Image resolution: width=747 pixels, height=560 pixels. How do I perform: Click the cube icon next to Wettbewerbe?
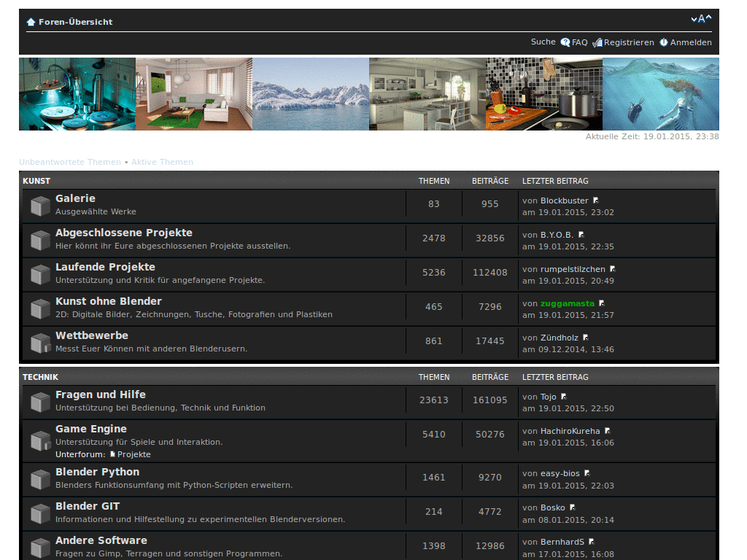click(41, 343)
